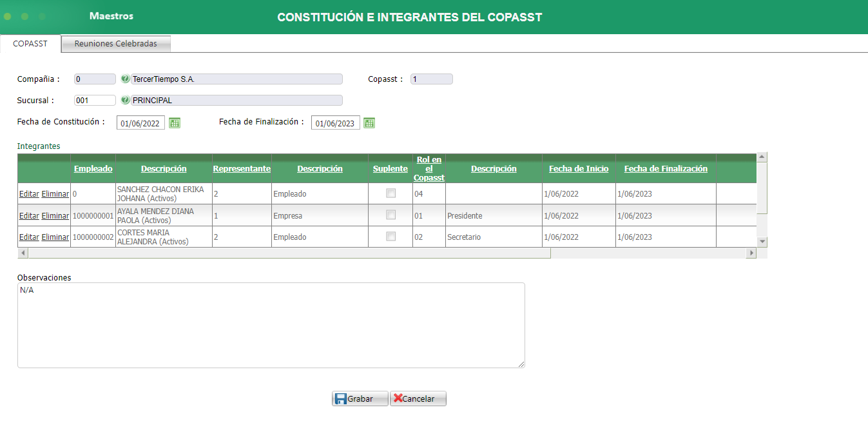Edit the SANCHEZ CHACON row via Editar
Viewport: 868px width, 423px height.
pos(28,193)
